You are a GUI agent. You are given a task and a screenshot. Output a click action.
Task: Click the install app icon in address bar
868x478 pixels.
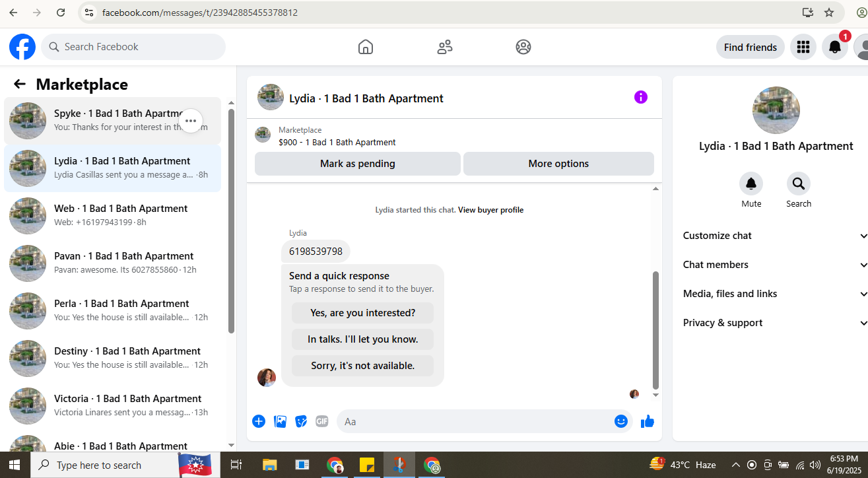(x=808, y=13)
